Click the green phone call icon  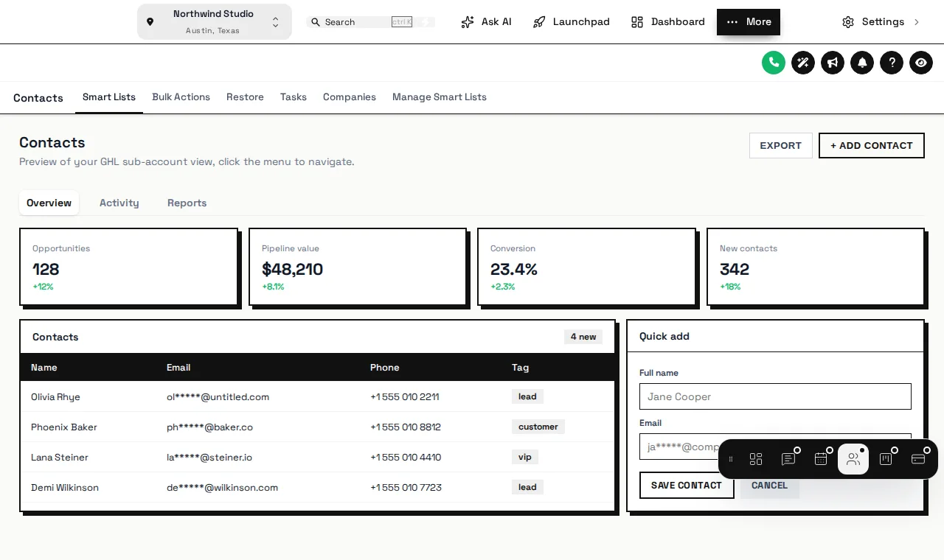click(774, 63)
